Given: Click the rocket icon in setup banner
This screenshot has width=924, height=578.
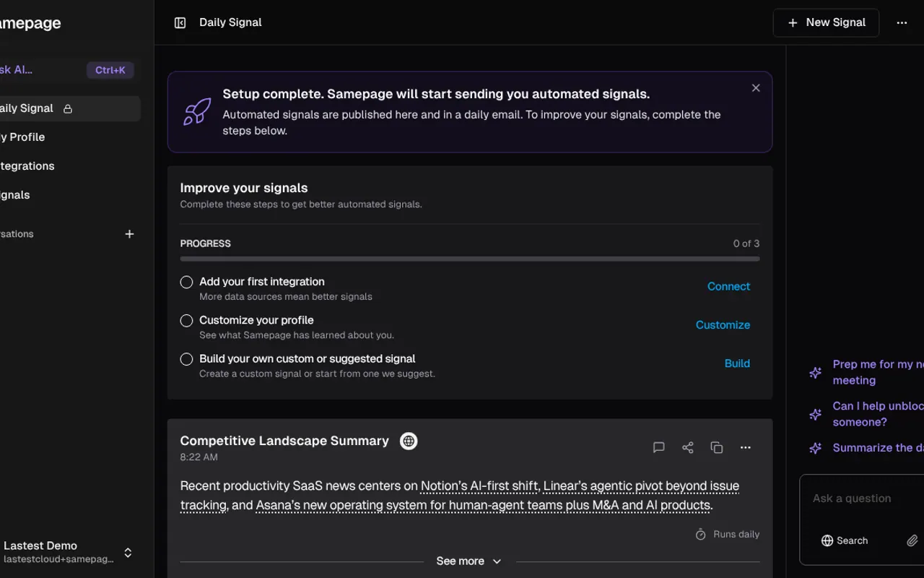Looking at the screenshot, I should 197,112.
